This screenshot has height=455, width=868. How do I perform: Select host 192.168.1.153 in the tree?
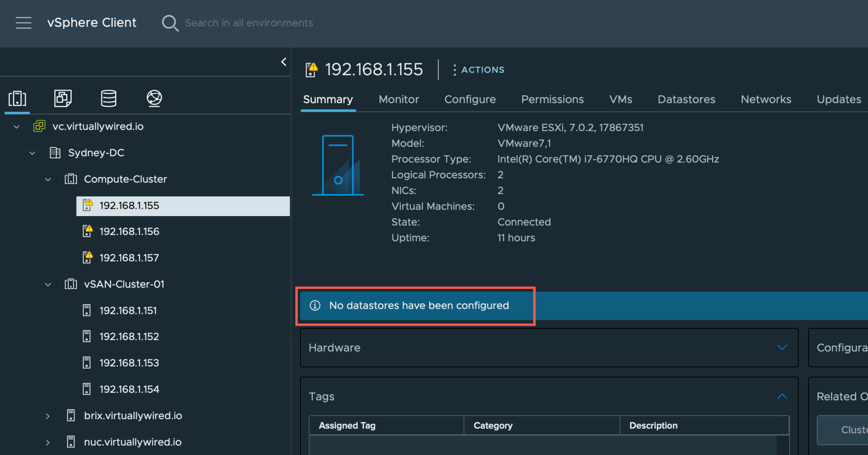pos(129,363)
